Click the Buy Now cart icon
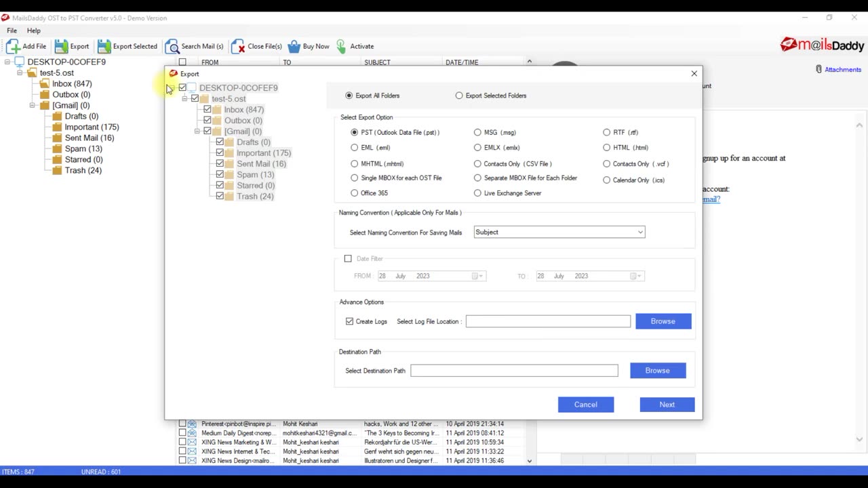The image size is (868, 488). (294, 47)
